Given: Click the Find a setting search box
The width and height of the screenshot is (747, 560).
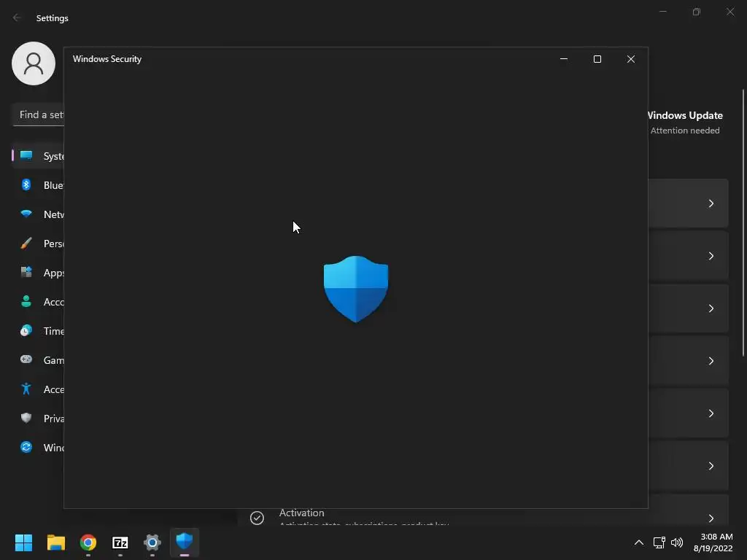Looking at the screenshot, I should 38,114.
